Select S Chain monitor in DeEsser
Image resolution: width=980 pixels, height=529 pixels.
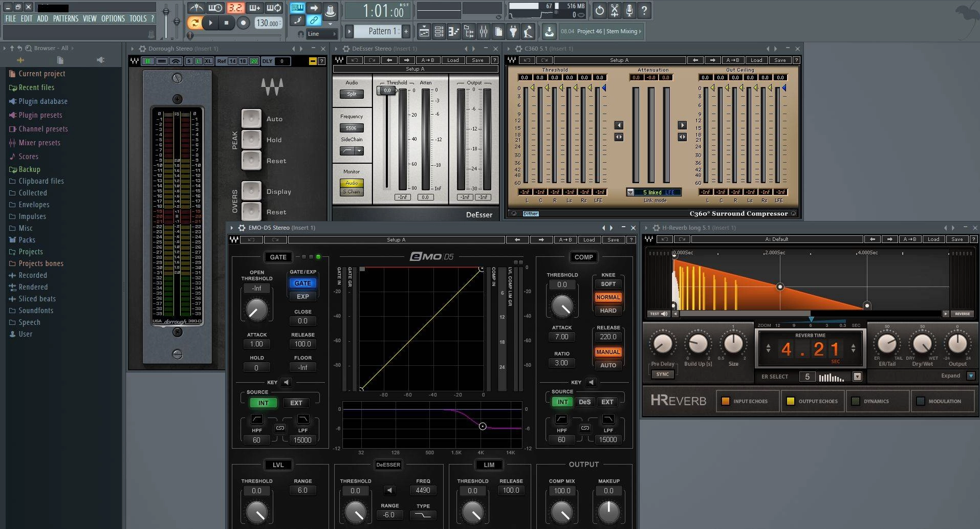tap(352, 192)
